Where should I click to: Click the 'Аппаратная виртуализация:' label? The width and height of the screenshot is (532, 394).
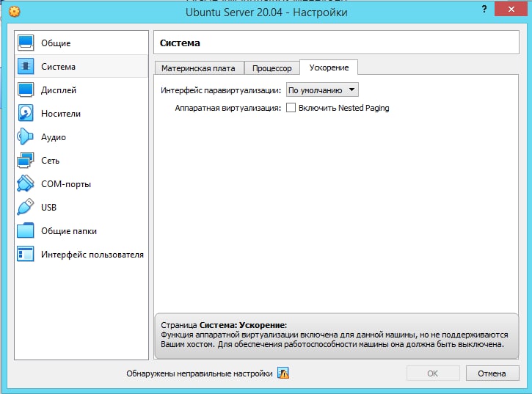(228, 108)
